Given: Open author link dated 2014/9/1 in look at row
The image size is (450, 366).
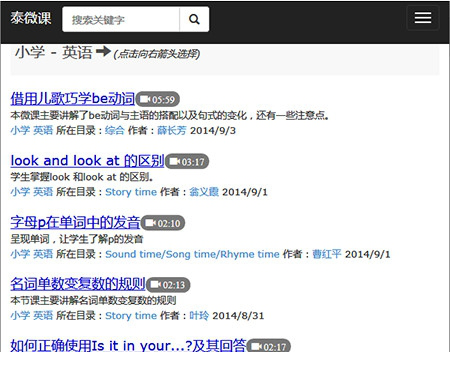Looking at the screenshot, I should [204, 192].
